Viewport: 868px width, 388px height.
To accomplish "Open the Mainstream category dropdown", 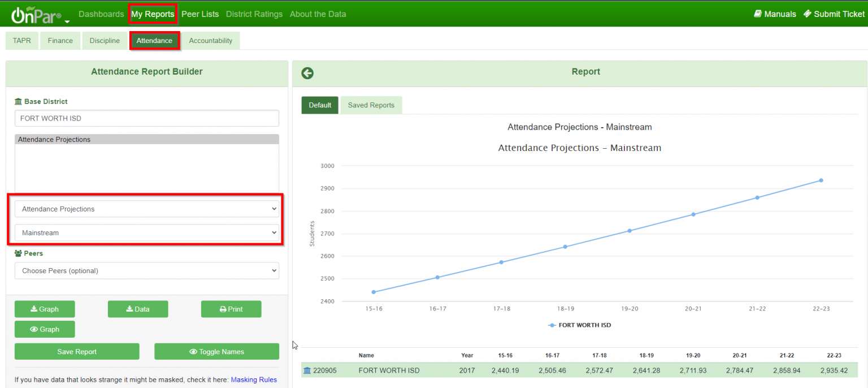I will tap(147, 232).
